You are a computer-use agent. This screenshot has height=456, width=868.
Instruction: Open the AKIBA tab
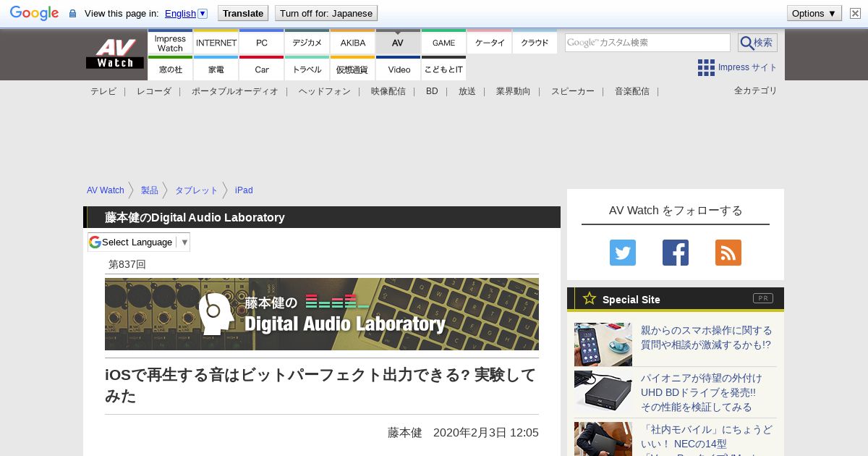[x=353, y=43]
